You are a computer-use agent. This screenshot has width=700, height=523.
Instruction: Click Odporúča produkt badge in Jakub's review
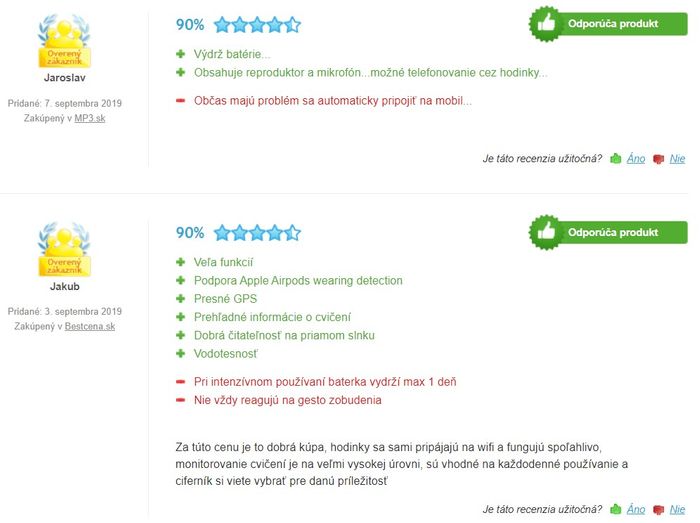tap(608, 232)
